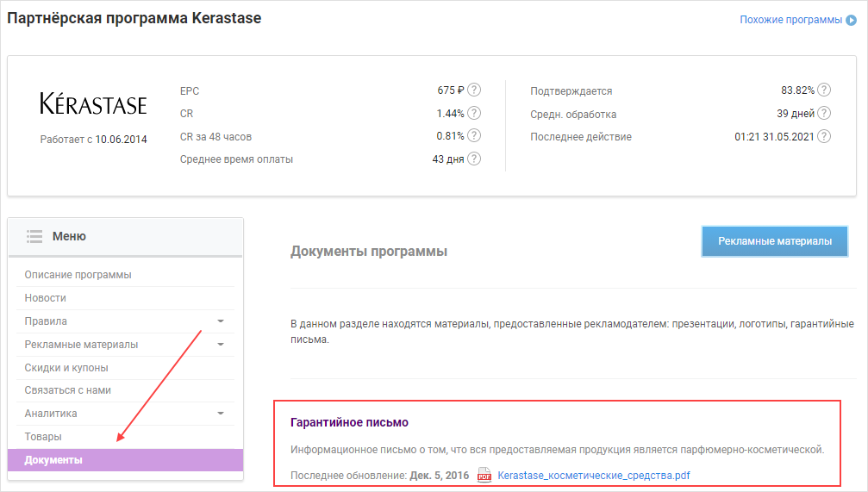The height and width of the screenshot is (492, 868).
Task: Download Kerastase_косметические_средства.pdf
Action: 594,475
